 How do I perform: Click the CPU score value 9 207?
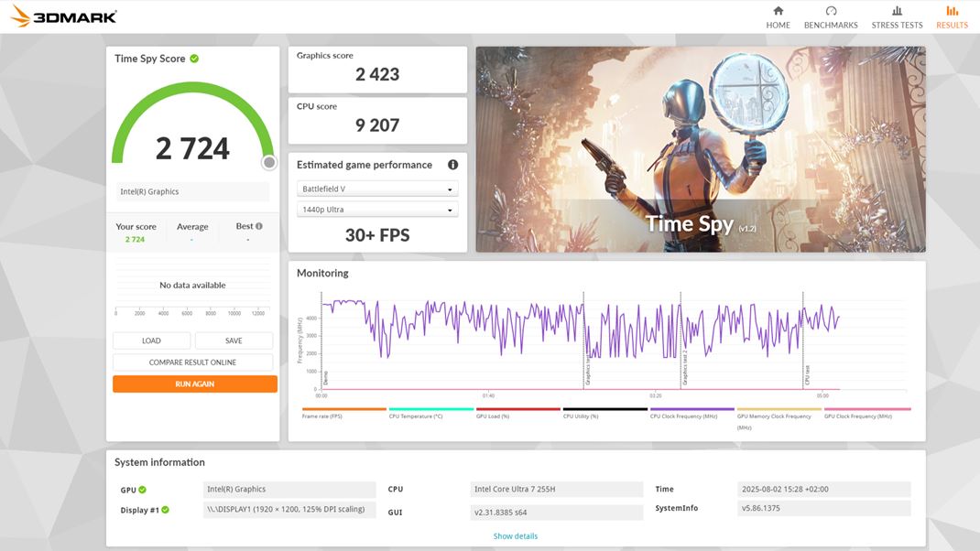[376, 125]
